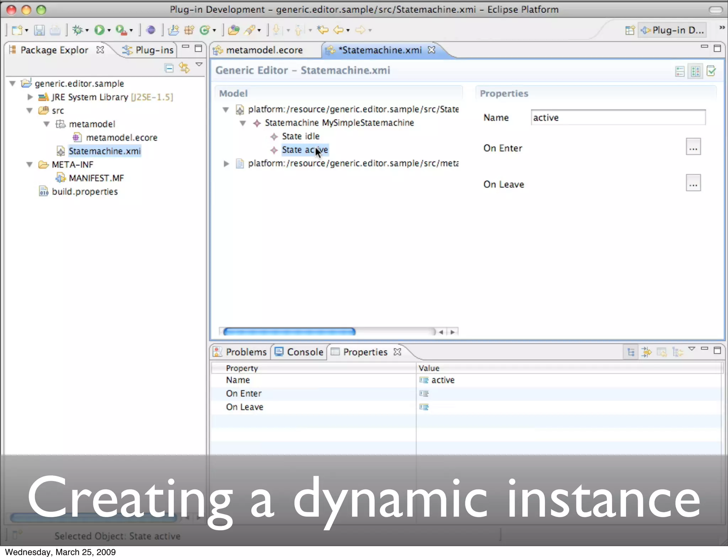Toggle Show Categories in Properties view
Viewport: 728px width, 560px height.
631,352
